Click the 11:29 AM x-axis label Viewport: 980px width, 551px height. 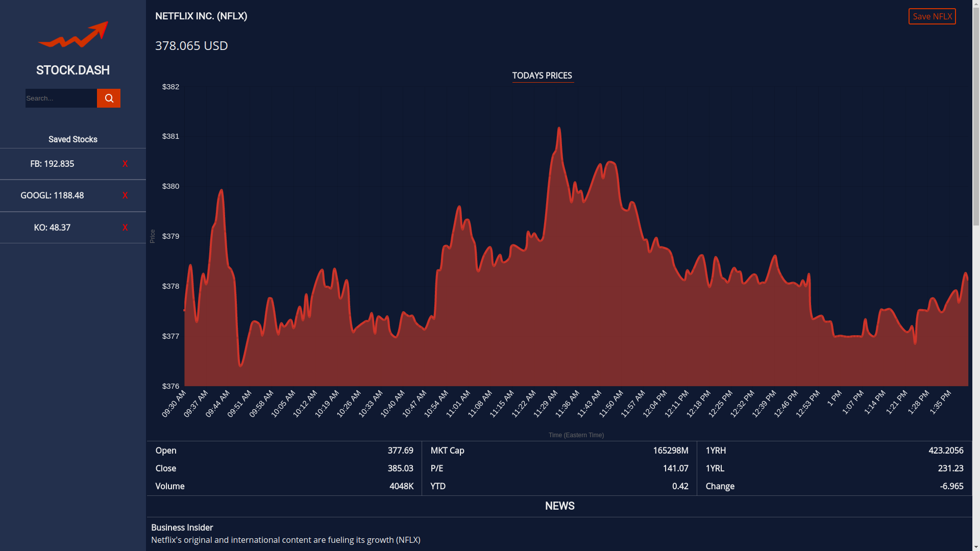tap(546, 404)
